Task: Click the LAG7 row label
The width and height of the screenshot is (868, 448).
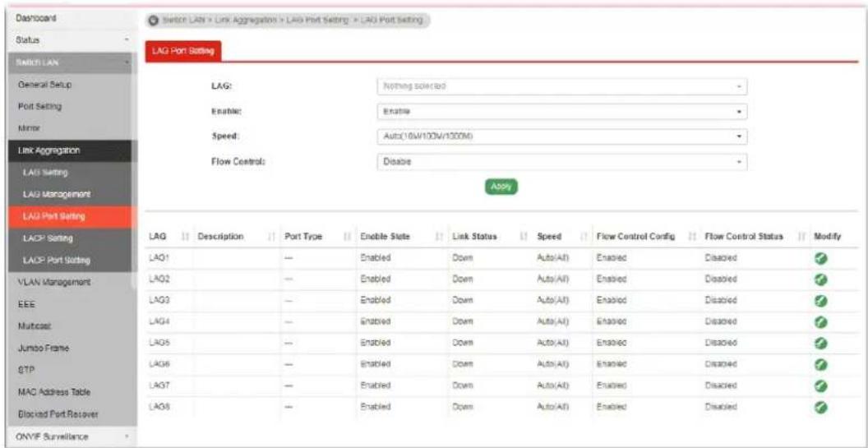Action: (x=158, y=386)
